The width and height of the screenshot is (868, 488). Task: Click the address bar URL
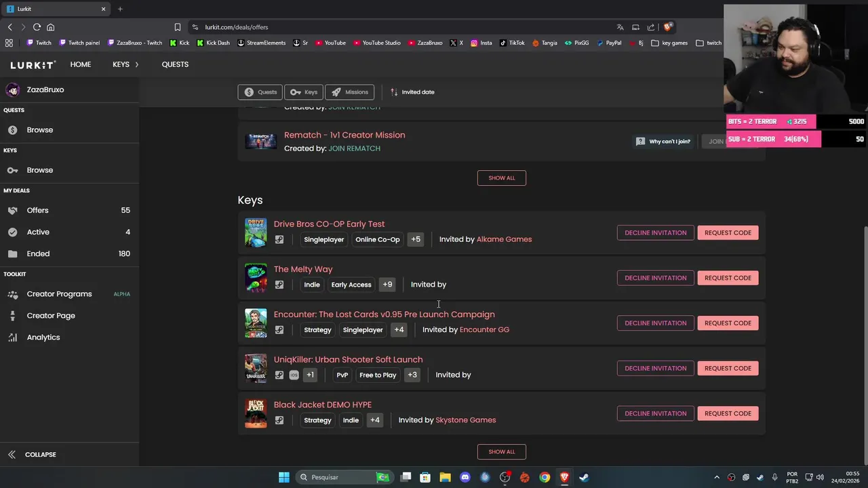(237, 27)
